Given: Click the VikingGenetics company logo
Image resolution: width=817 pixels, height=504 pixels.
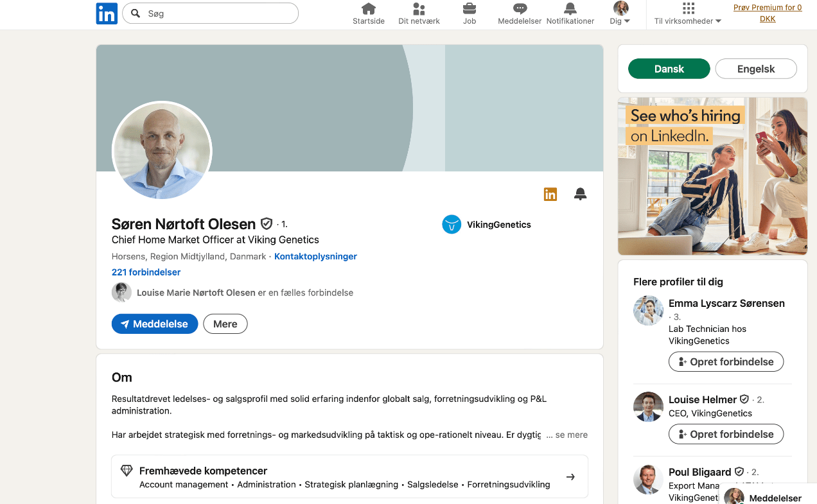Looking at the screenshot, I should coord(452,225).
